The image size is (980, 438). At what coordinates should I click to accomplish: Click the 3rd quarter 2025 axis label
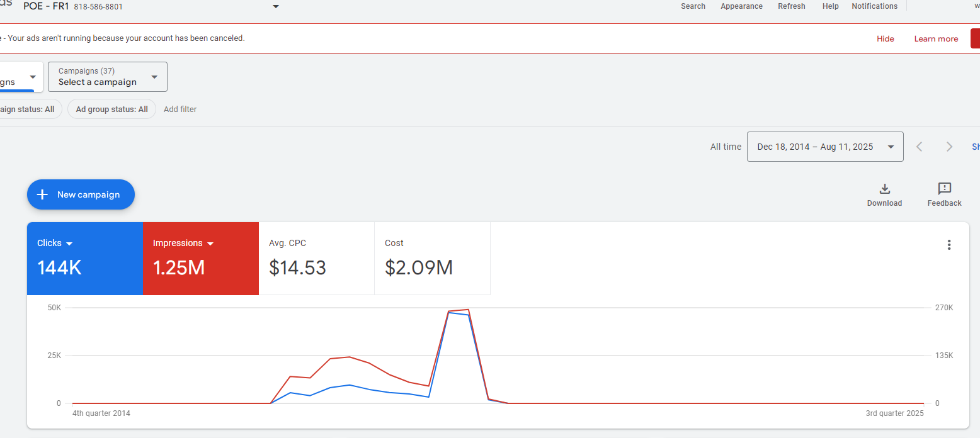point(894,413)
